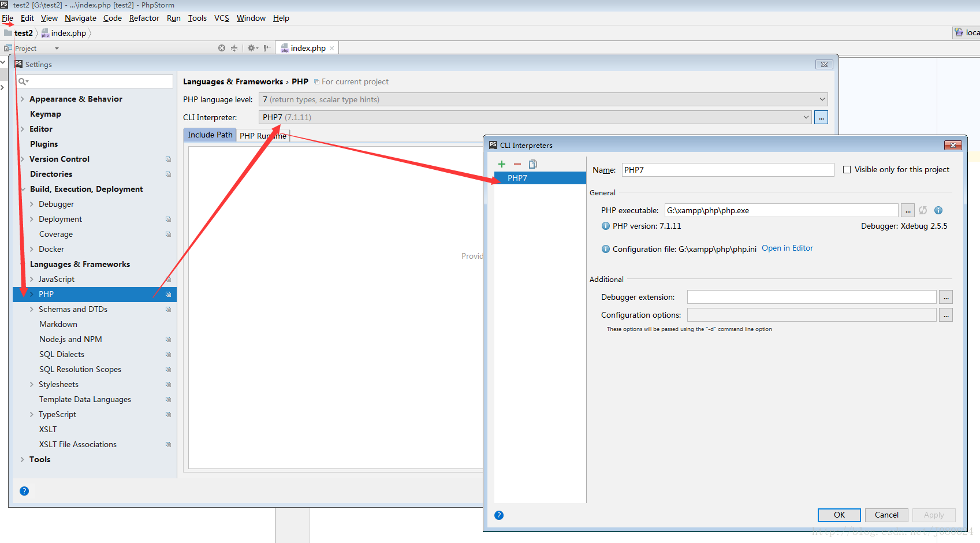
Task: Switch to the PHP Runtime tab
Action: [x=263, y=136]
